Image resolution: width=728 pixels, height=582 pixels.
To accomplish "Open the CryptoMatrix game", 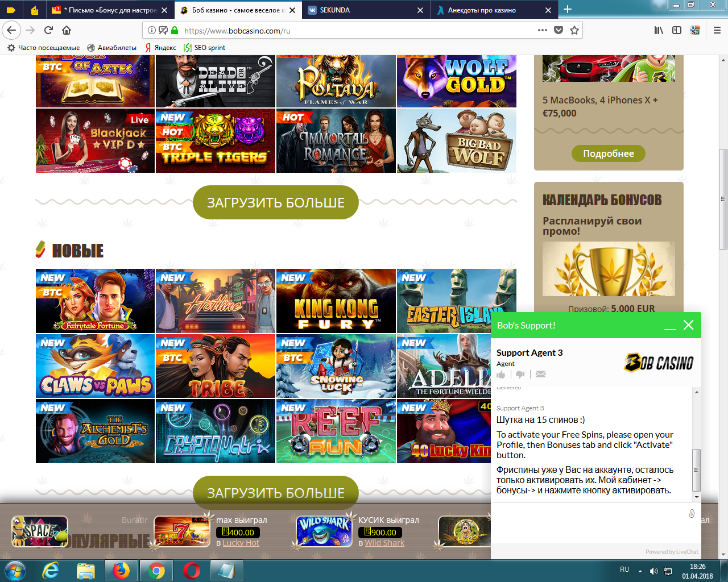I will (216, 431).
